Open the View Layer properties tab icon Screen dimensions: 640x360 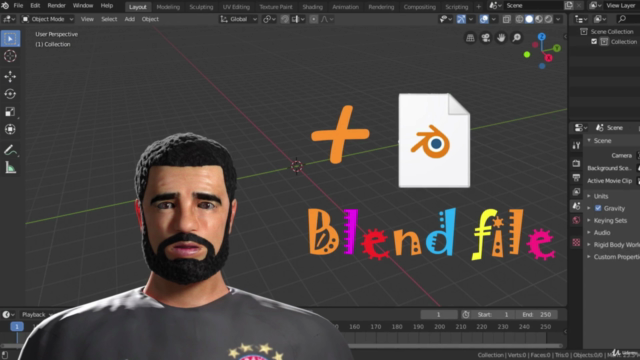576,192
